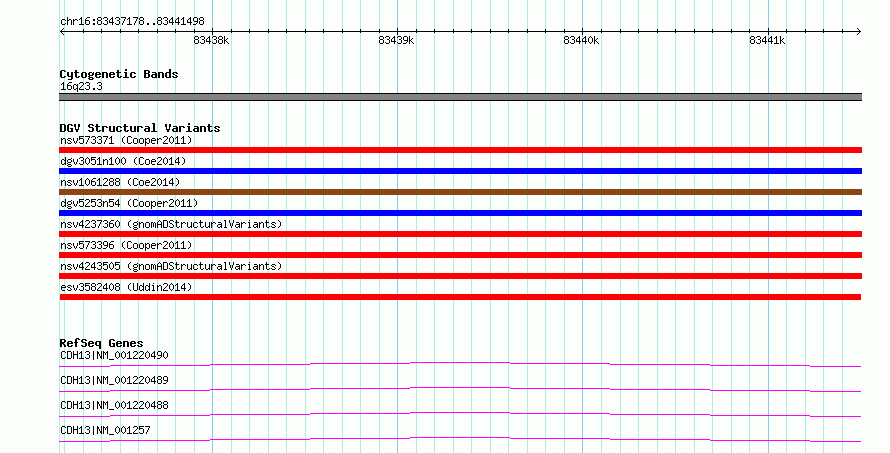Viewport: 890px width, 453px height.
Task: Open transcript CDH13|NM_001220490 label
Action: [x=114, y=355]
